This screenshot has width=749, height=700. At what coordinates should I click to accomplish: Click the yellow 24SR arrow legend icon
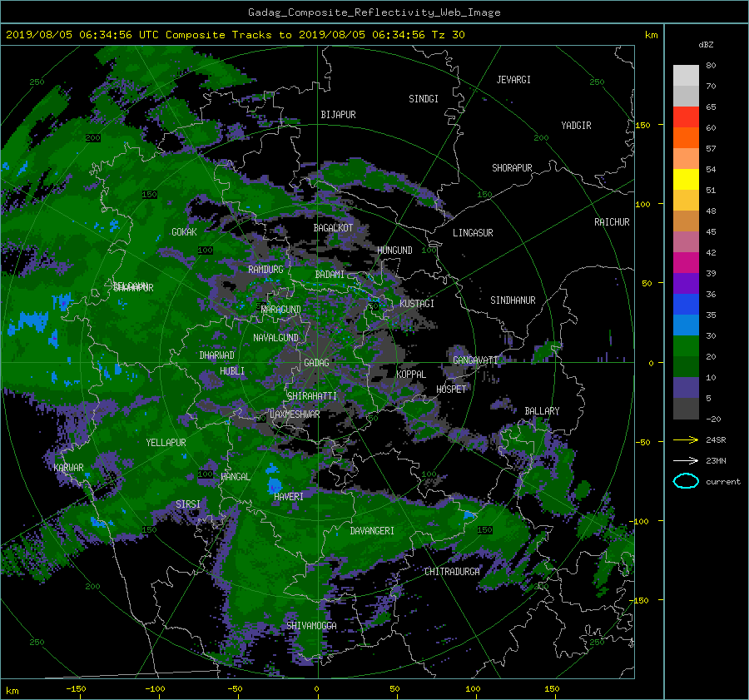(x=686, y=439)
